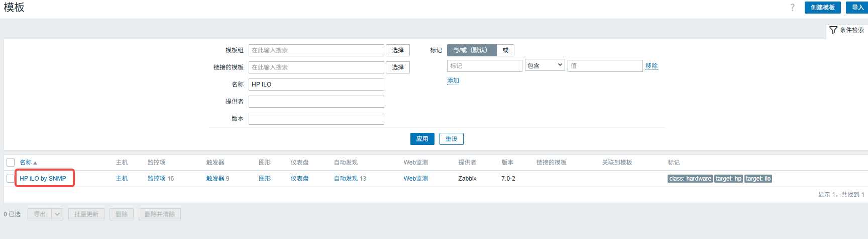This screenshot has height=239, width=868.
Task: Open the 监控项 link for the template
Action: (x=156, y=179)
